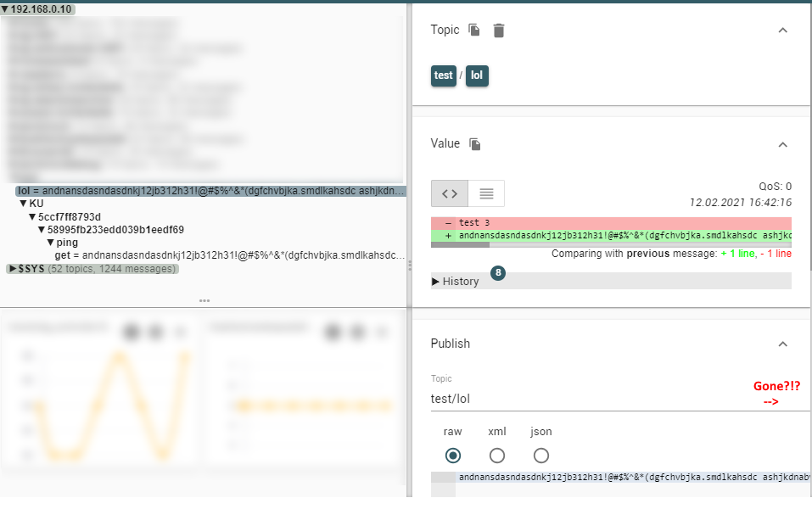Enable the xml payload format

coord(497,456)
